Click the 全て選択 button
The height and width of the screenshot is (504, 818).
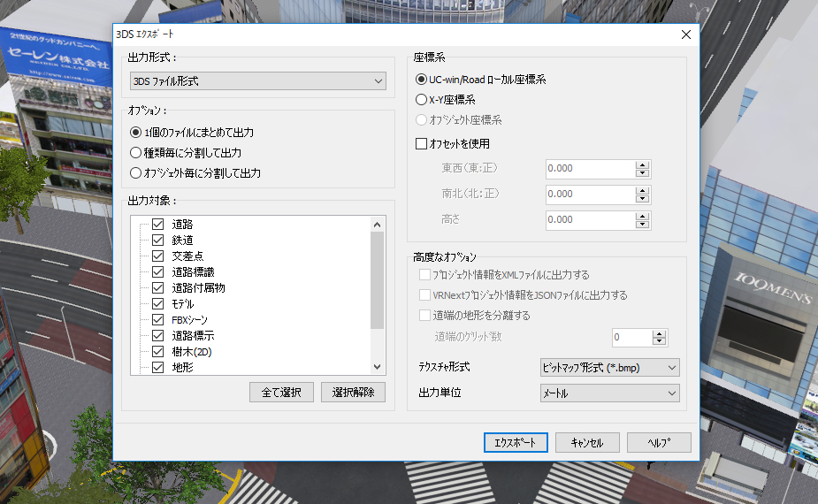[281, 393]
